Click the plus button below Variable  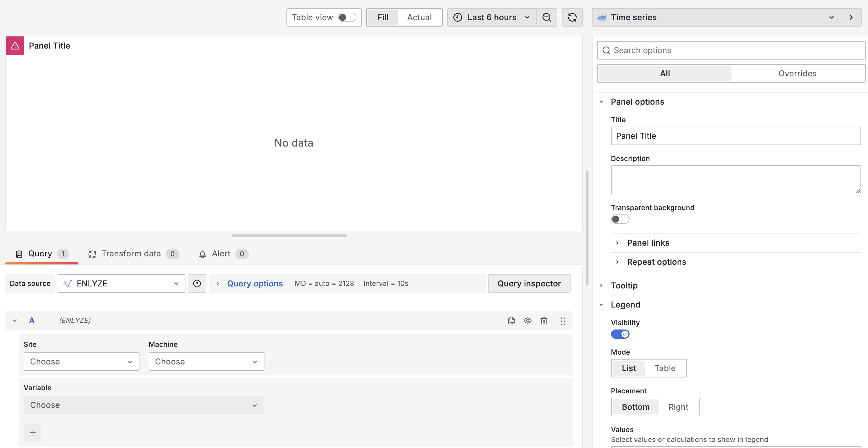[33, 432]
